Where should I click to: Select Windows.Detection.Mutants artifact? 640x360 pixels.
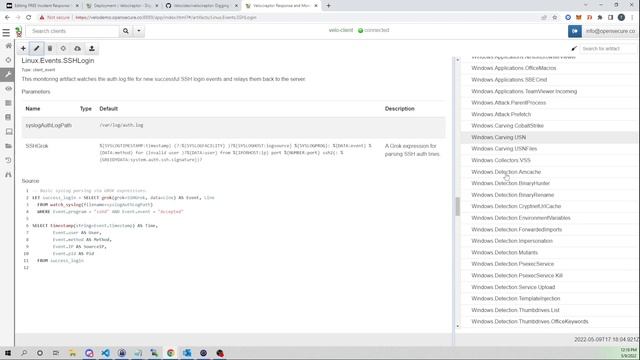pos(504,253)
